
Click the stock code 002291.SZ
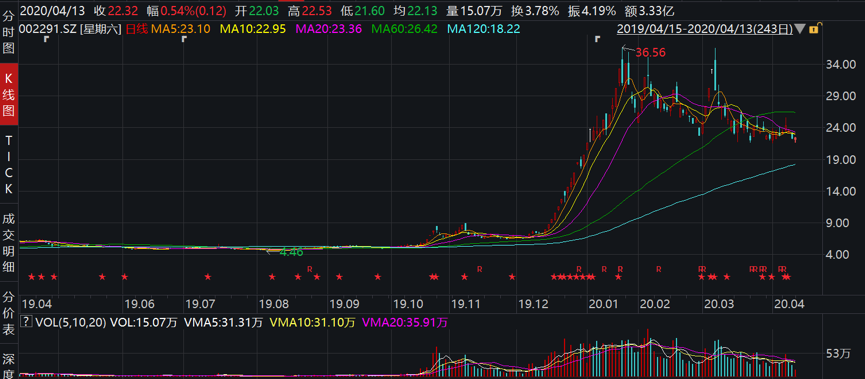tap(49, 29)
